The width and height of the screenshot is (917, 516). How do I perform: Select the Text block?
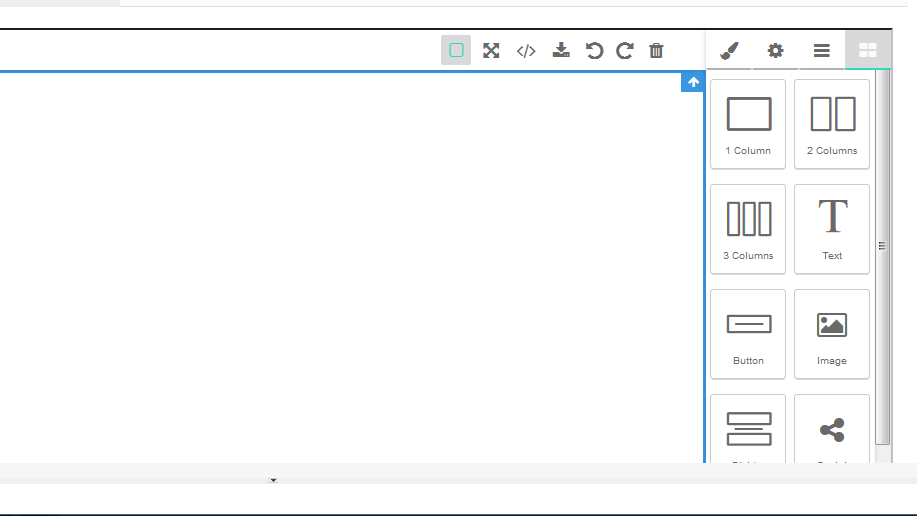[832, 229]
